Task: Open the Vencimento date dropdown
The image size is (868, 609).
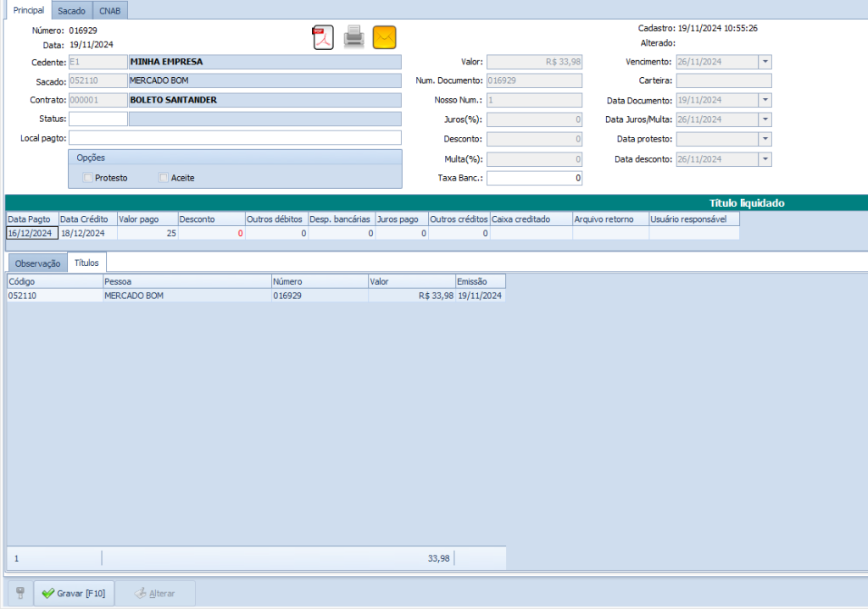Action: click(765, 62)
